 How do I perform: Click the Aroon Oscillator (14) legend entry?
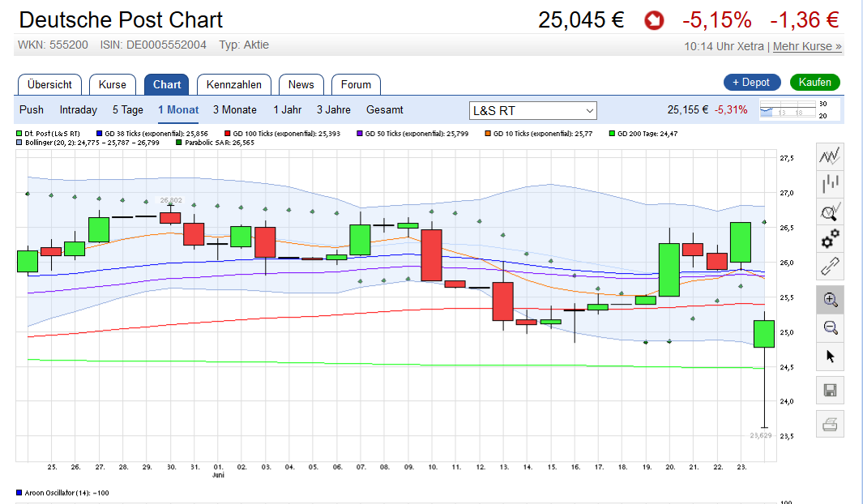62,493
